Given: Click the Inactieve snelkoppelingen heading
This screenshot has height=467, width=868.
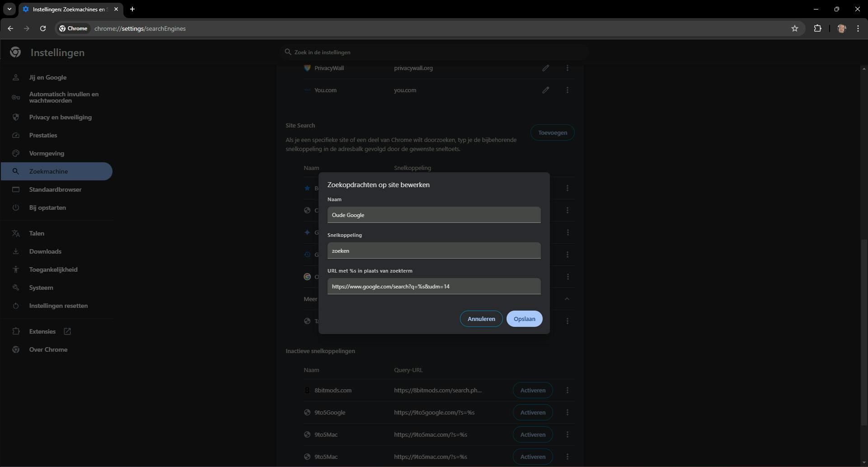Looking at the screenshot, I should tap(320, 351).
